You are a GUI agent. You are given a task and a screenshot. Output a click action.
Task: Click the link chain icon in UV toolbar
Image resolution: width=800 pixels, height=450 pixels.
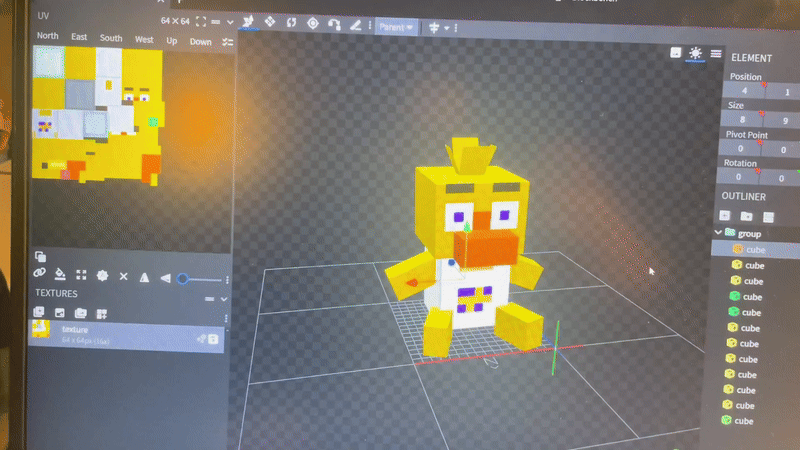(39, 273)
